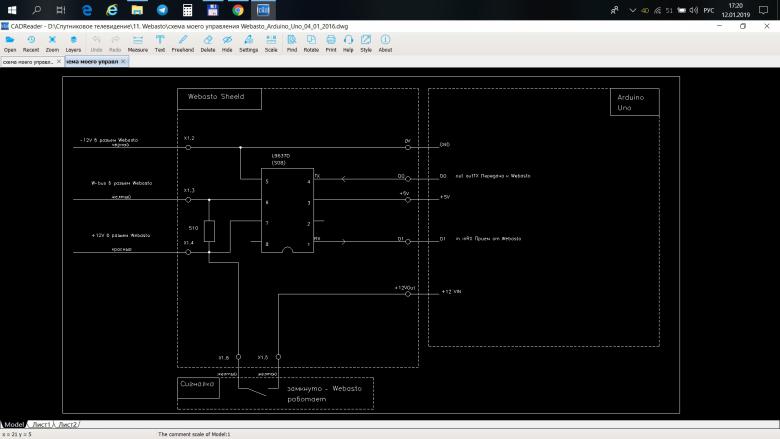The height and width of the screenshot is (439, 780).
Task: Choose the Freehand drawing tool
Action: tap(183, 42)
